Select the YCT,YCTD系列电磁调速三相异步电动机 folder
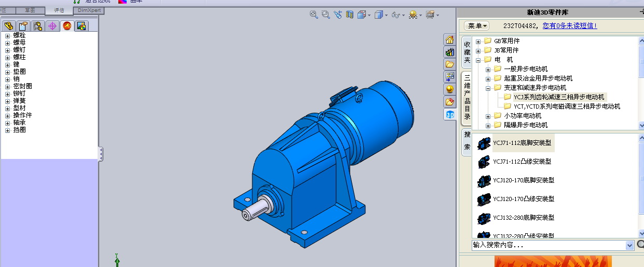 click(567, 106)
